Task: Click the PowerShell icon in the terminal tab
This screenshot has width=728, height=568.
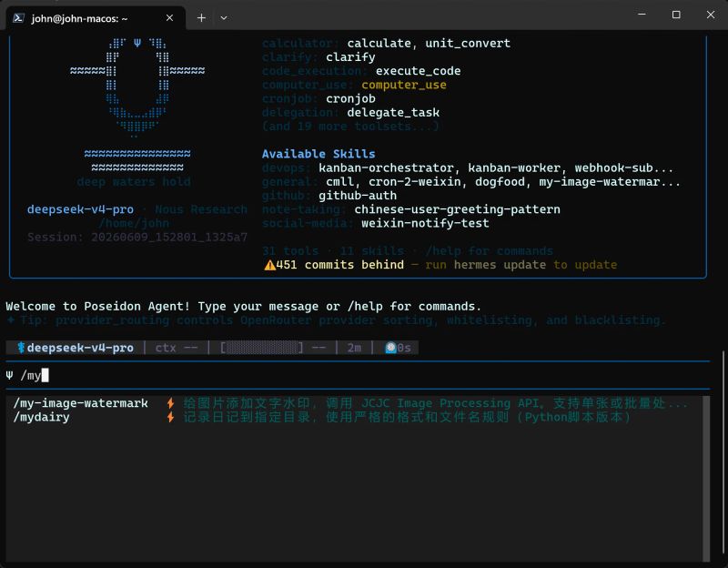Action: coord(18,18)
